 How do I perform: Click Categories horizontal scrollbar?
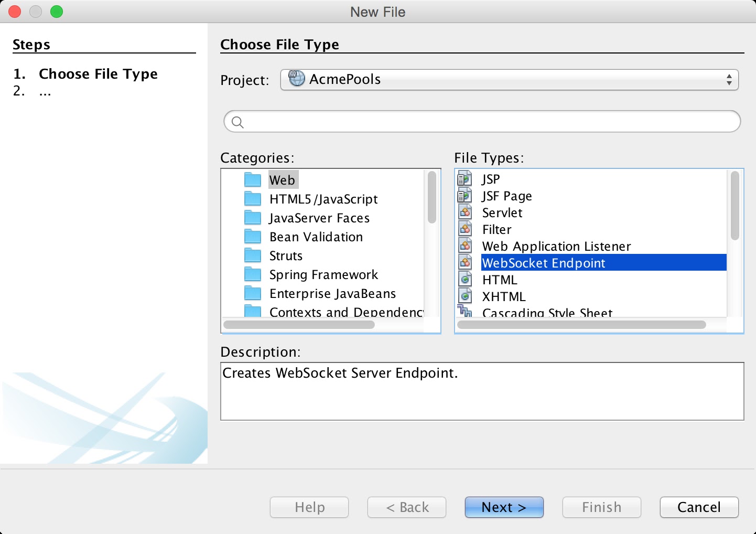coord(299,325)
